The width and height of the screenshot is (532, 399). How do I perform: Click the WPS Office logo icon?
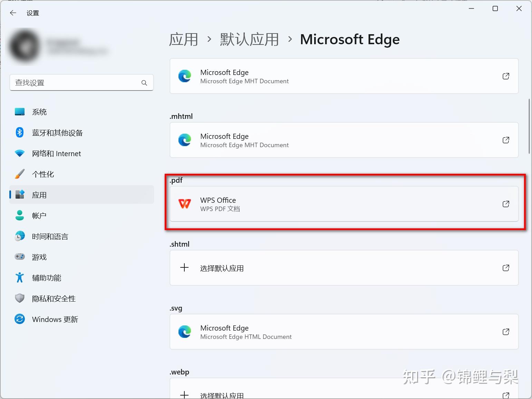coord(185,204)
